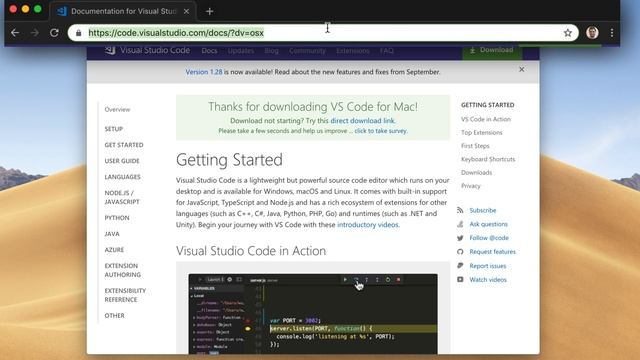This screenshot has height=360, width=640.
Task: Click the GitHub icon beside Request features
Action: click(x=460, y=252)
